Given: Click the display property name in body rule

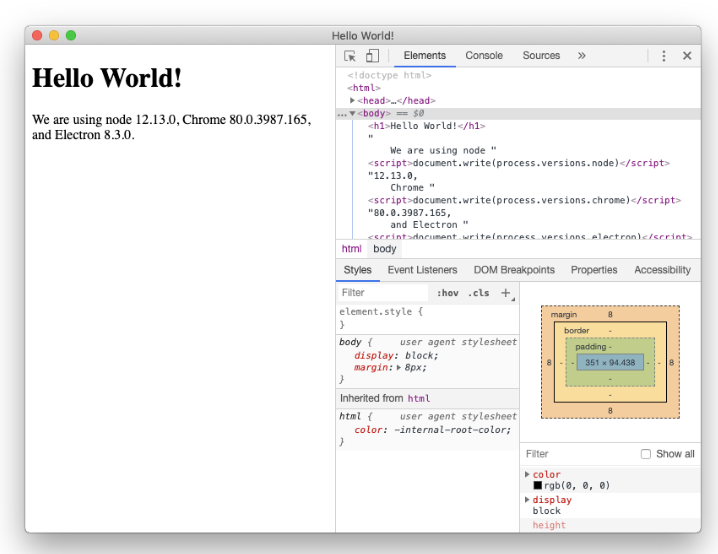Looking at the screenshot, I should click(374, 355).
